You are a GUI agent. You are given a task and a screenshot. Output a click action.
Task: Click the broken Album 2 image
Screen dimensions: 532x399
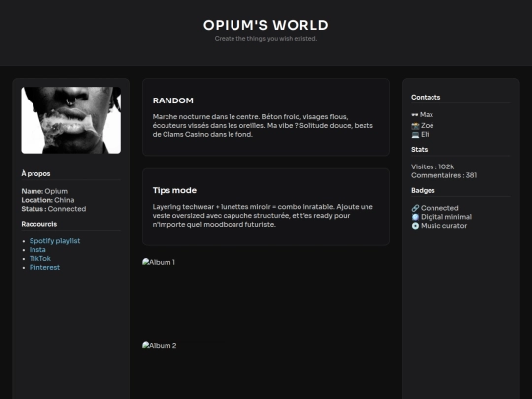pyautogui.click(x=160, y=345)
